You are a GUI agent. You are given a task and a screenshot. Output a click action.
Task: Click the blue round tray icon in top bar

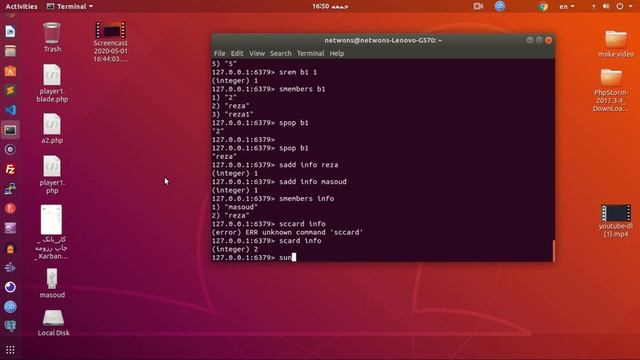point(500,6)
